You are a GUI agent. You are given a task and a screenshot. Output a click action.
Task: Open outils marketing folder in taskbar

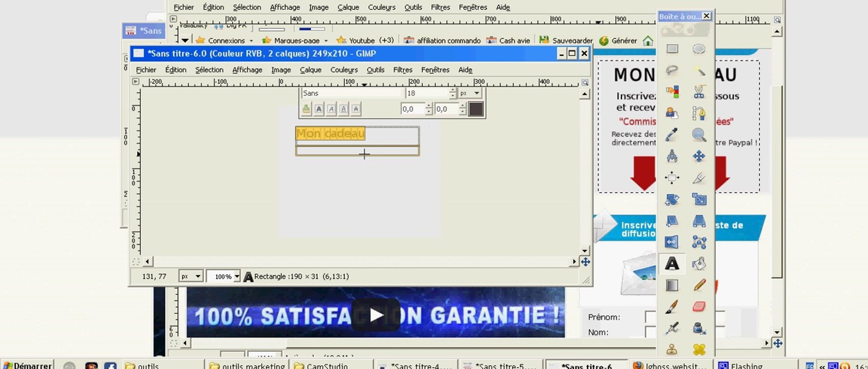pyautogui.click(x=247, y=365)
